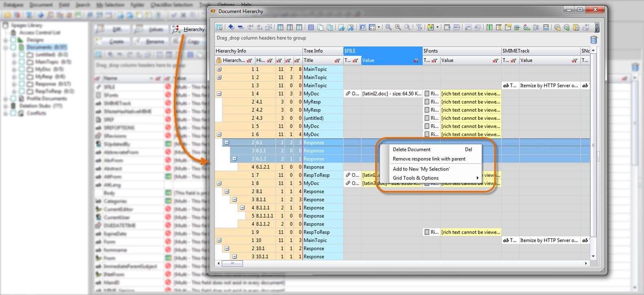
Task: Click the funnel filter icon in toolbar
Action: pos(419,27)
